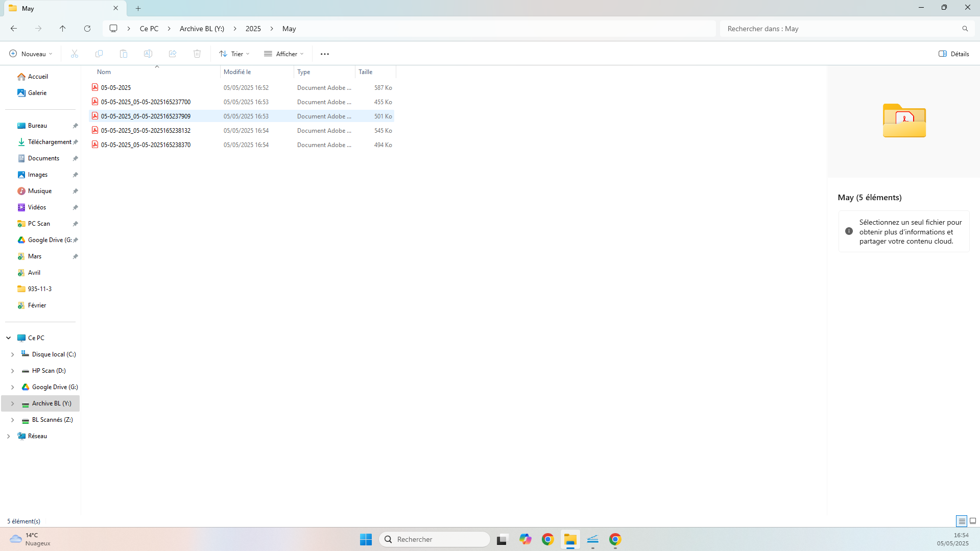Click the Nouveau button
The width and height of the screenshot is (980, 551).
pos(31,54)
